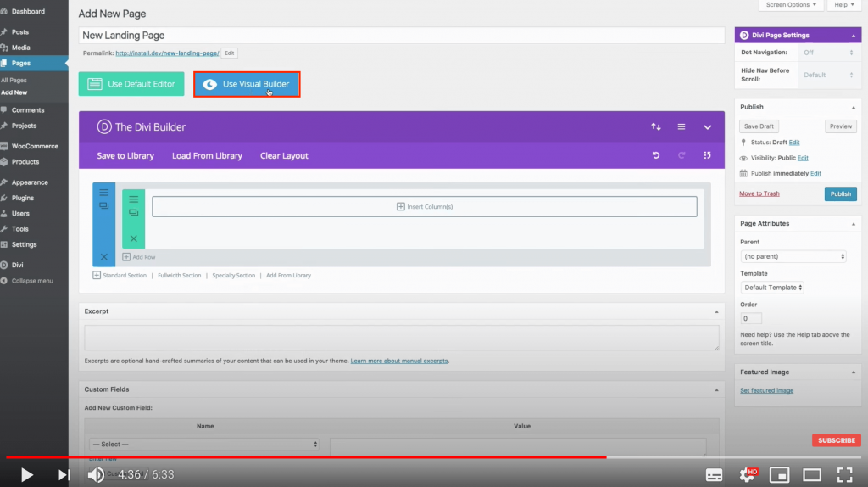868x487 pixels.
Task: Choose Add From Library
Action: (288, 276)
